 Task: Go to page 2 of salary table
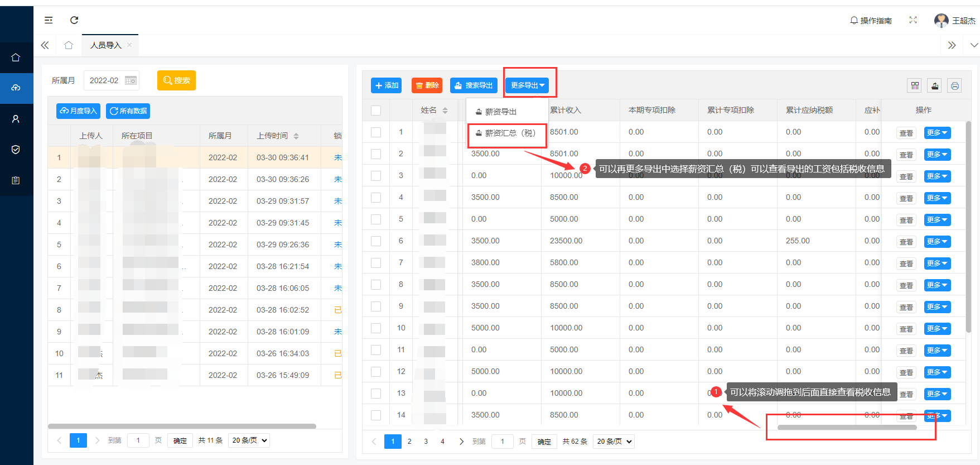(x=409, y=442)
